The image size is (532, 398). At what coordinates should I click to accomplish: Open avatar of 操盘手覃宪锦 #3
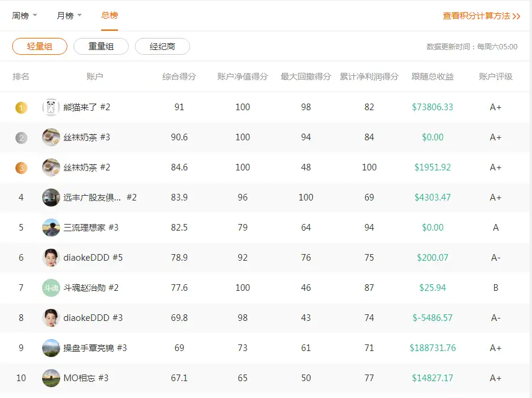click(x=51, y=348)
